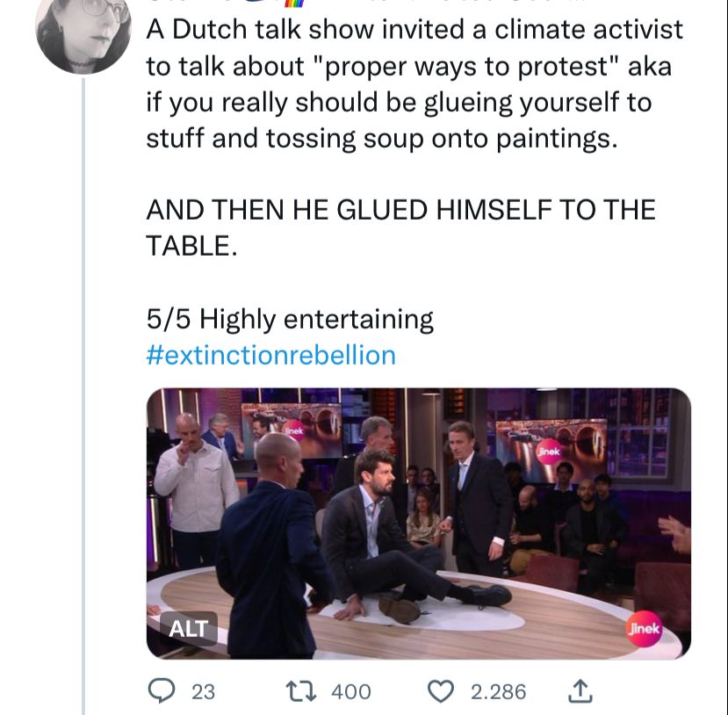Click the vertical thread line under avatar
The width and height of the screenshot is (728, 715).
click(x=83, y=395)
